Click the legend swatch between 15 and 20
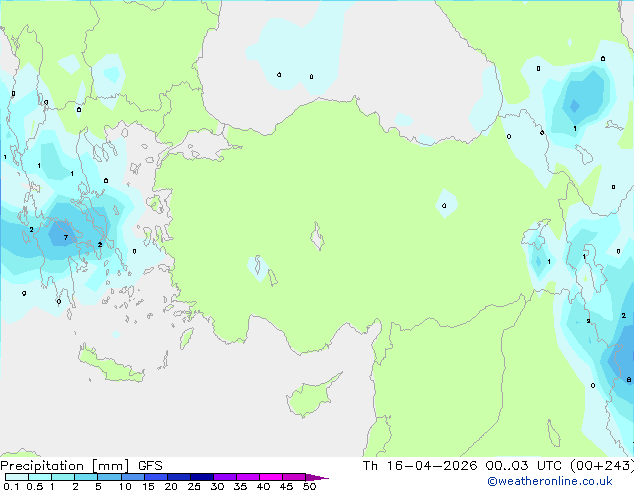 click(156, 477)
